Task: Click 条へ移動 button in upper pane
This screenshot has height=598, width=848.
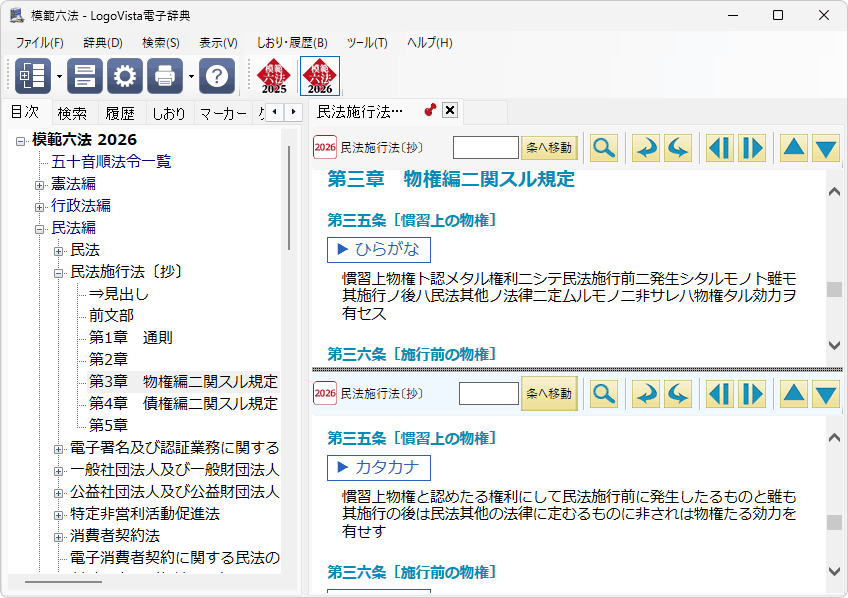Action: coord(549,148)
